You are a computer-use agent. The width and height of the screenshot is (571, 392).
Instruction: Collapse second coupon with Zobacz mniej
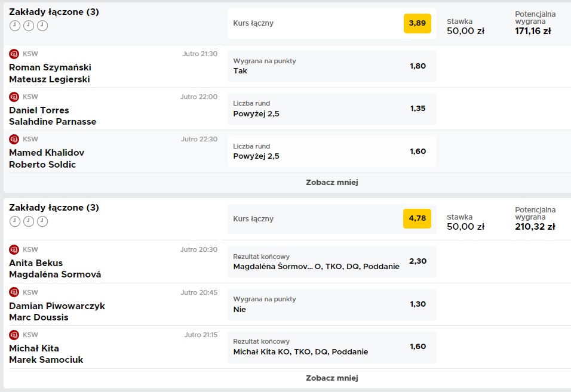[331, 378]
